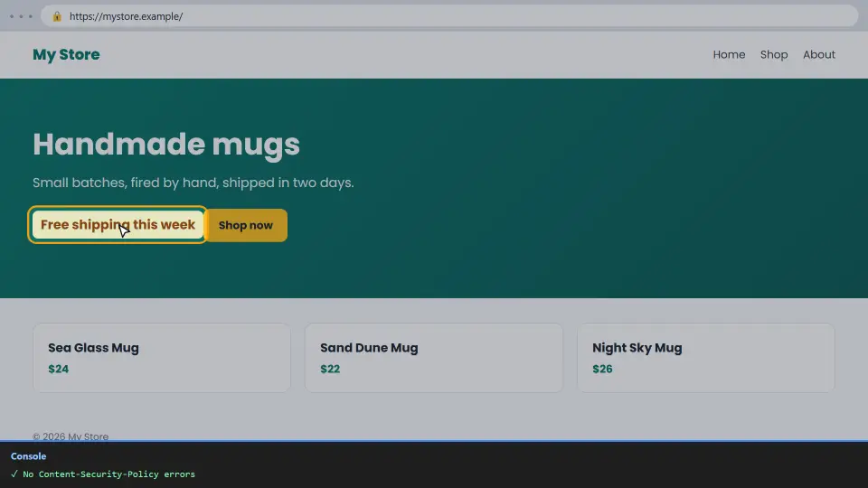Open the About nav link
This screenshot has width=868, height=488.
819,54
